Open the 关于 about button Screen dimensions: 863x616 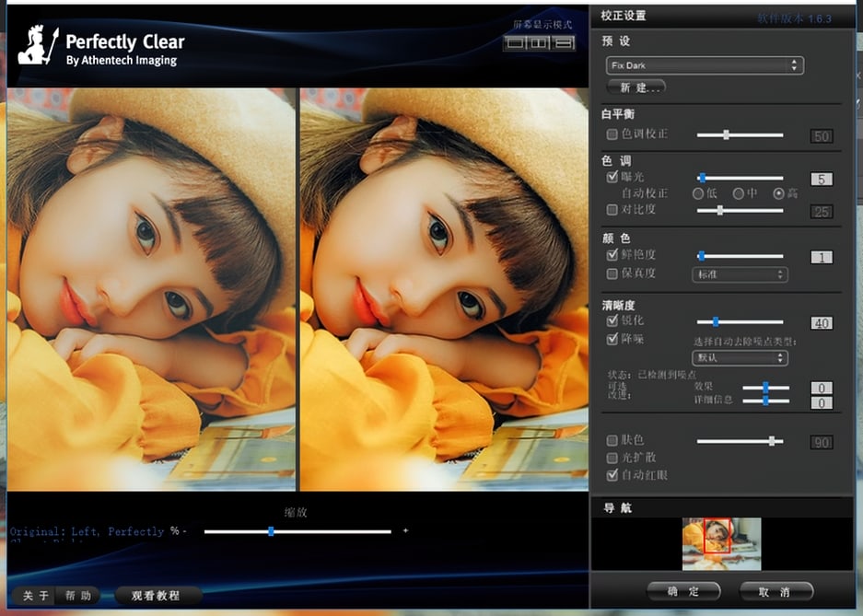35,596
